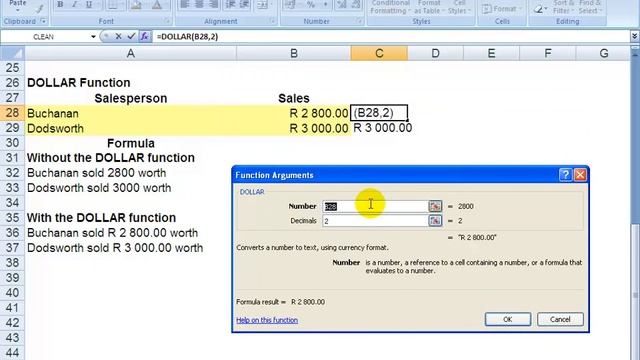
Task: Open the Clipboard group dialog launcher
Action: click(43, 21)
